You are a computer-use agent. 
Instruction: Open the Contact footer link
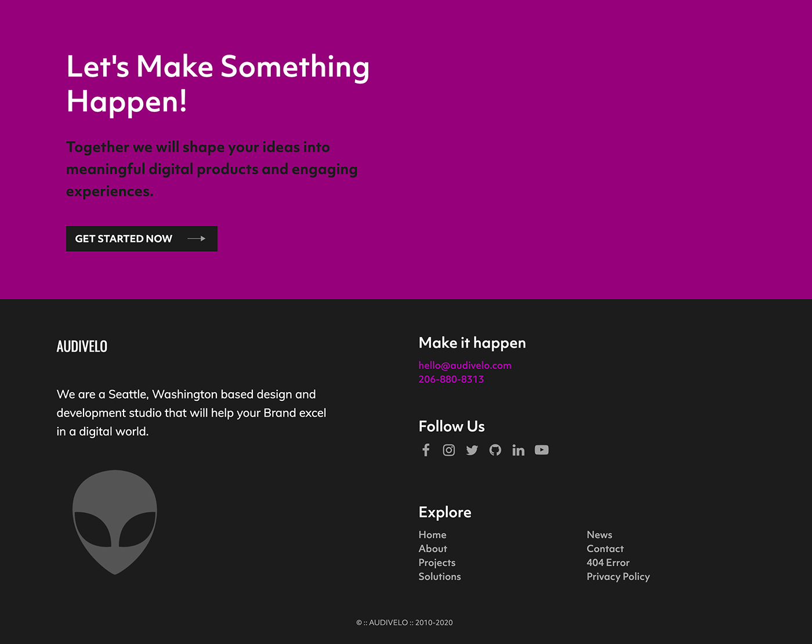pos(606,549)
